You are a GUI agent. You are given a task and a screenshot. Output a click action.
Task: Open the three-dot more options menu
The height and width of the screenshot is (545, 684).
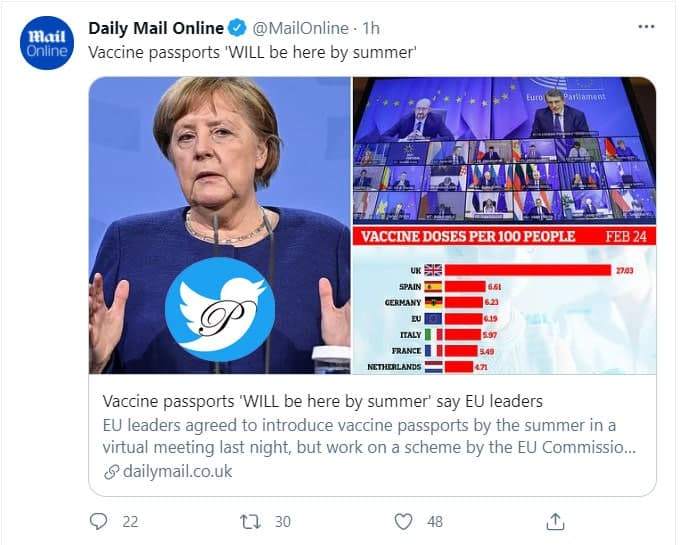pos(646,27)
